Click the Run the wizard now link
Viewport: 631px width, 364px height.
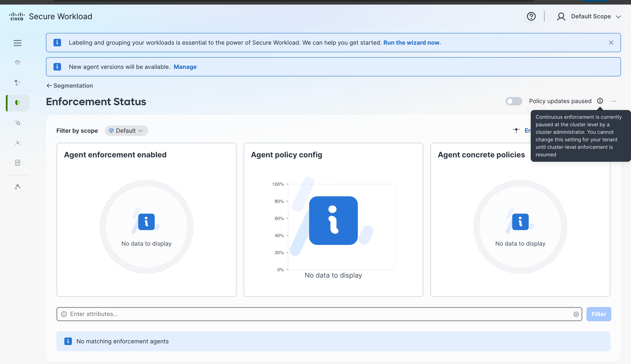pyautogui.click(x=411, y=43)
